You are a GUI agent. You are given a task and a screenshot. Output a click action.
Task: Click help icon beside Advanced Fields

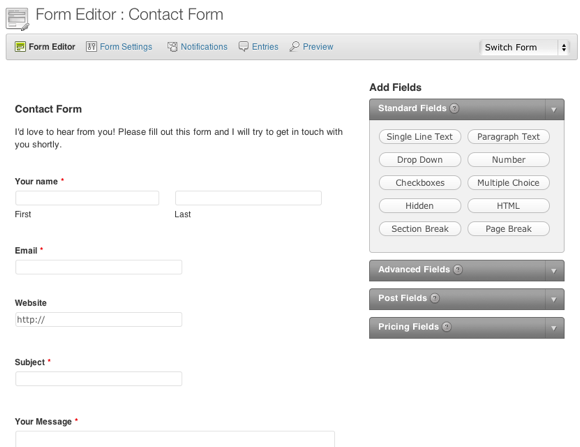[458, 269]
